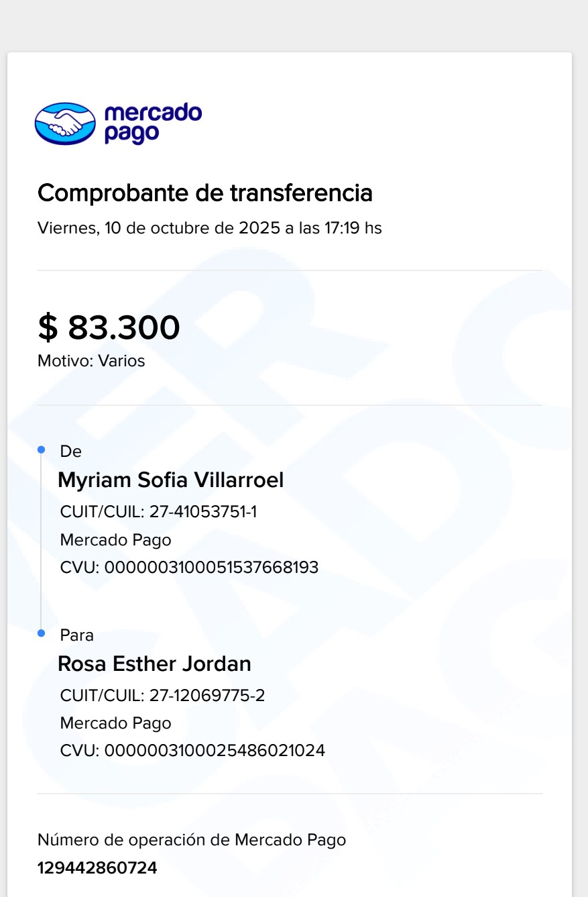This screenshot has width=588, height=897.
Task: Click the "Para" recipient label
Action: (76, 635)
